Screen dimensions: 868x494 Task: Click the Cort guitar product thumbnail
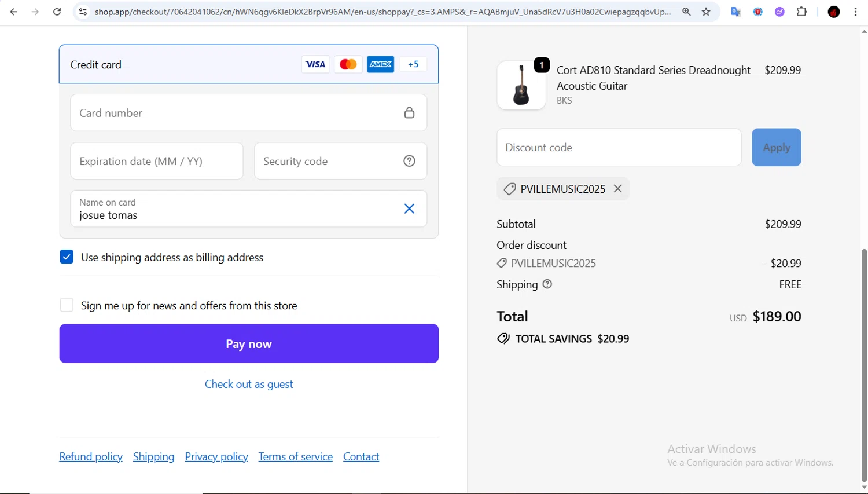(521, 85)
